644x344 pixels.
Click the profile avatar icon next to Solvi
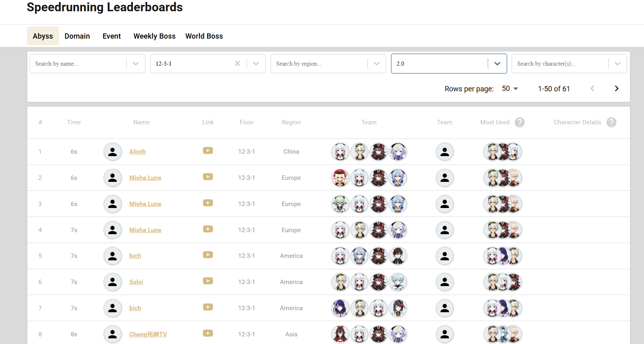click(113, 282)
